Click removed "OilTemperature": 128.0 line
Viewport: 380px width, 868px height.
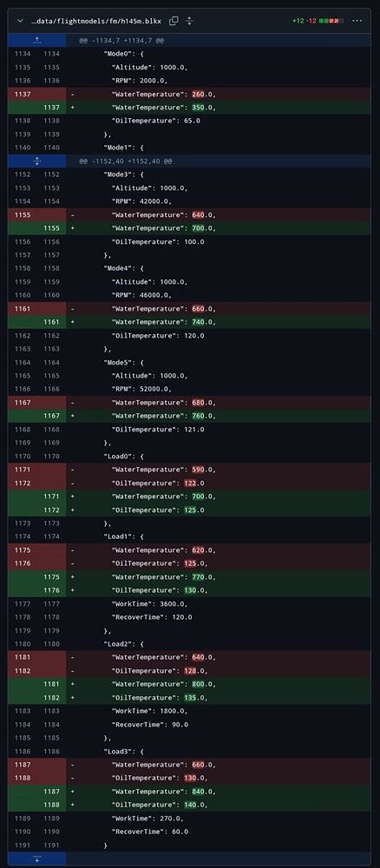click(160, 671)
